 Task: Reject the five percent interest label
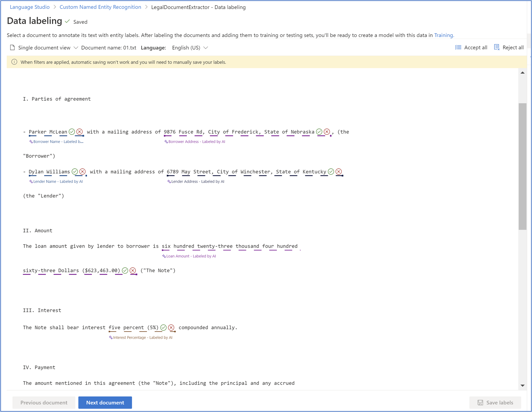tap(171, 327)
